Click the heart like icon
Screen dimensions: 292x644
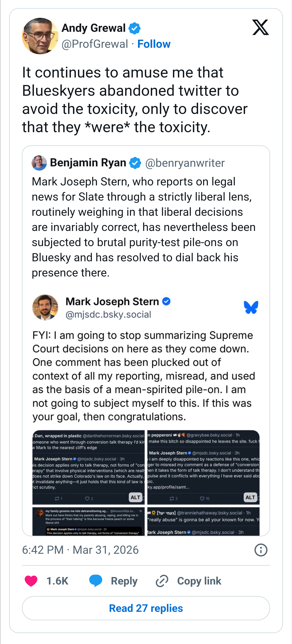(31, 581)
